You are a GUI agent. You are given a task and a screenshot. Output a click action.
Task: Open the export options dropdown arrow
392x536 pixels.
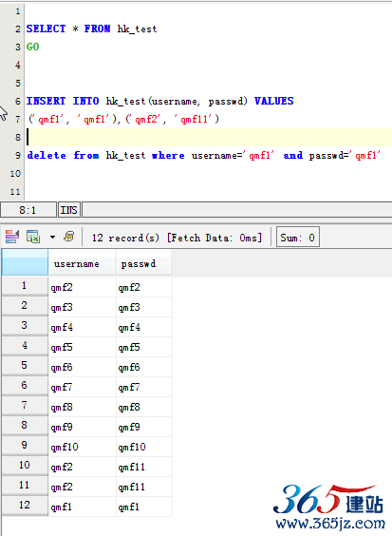pos(52,237)
